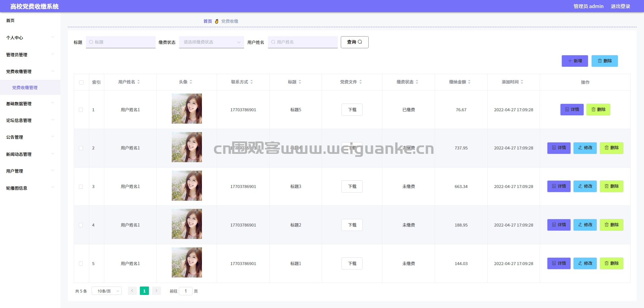Click 修改 for row with 737.95
644x308 pixels.
pos(585,148)
